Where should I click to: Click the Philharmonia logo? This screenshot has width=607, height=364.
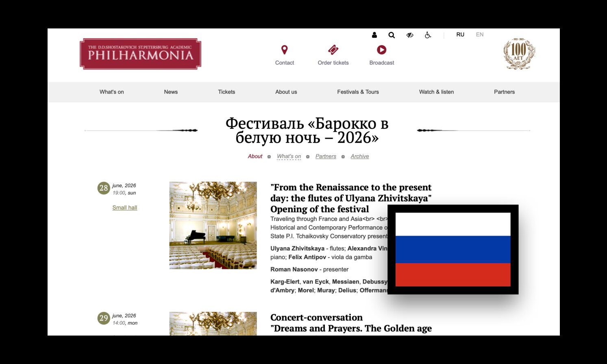click(x=140, y=54)
